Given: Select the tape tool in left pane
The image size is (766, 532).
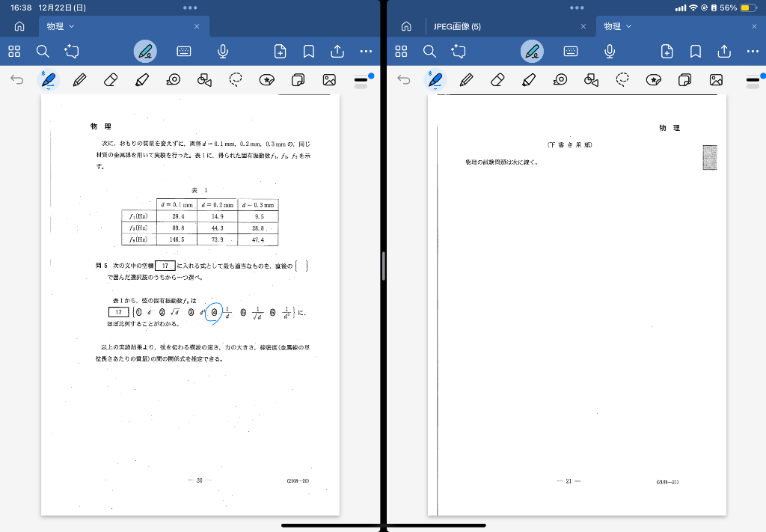Looking at the screenshot, I should 174,80.
